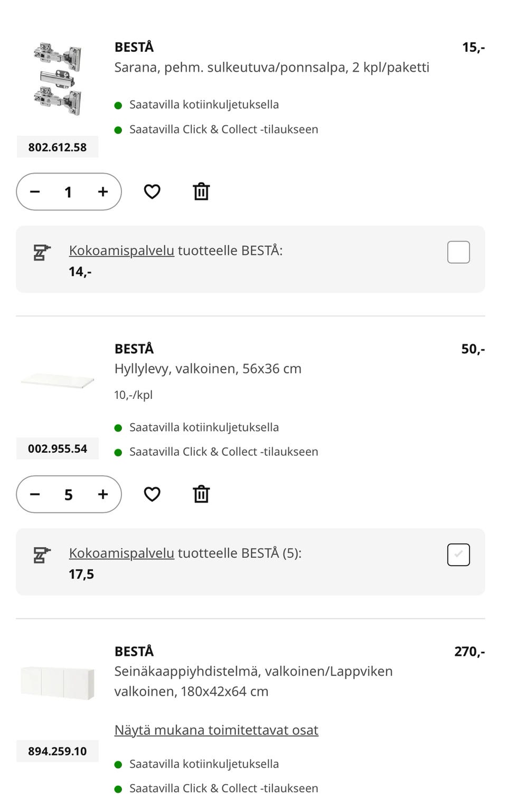Increase hinge quantity with plus button
507x812 pixels.
(103, 192)
